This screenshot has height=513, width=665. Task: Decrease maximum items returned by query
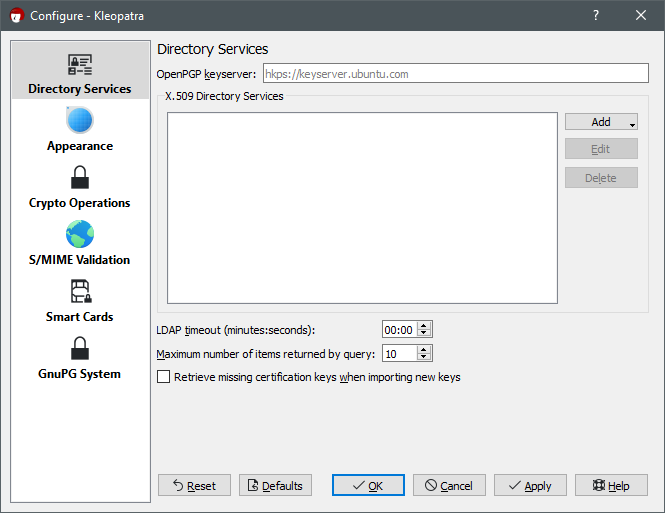coord(423,357)
